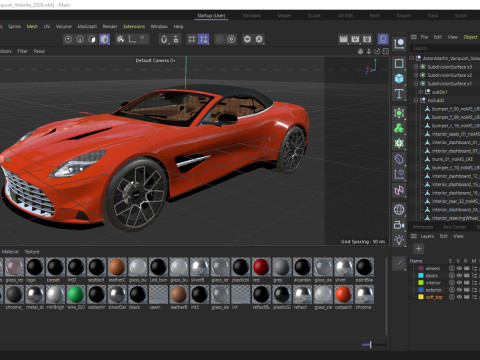Screen dimensions: 480x360
Task: Add a Light using bulb icon
Action: [x=399, y=240]
